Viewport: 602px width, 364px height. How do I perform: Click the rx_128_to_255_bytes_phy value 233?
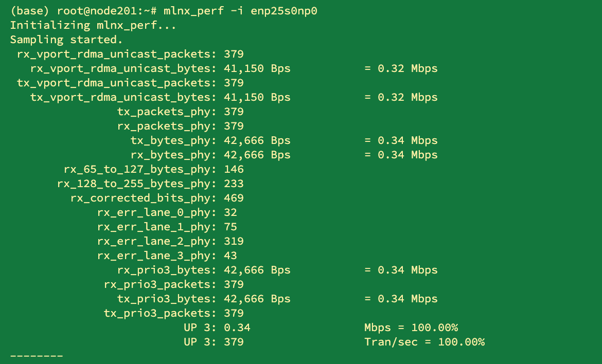(x=234, y=184)
